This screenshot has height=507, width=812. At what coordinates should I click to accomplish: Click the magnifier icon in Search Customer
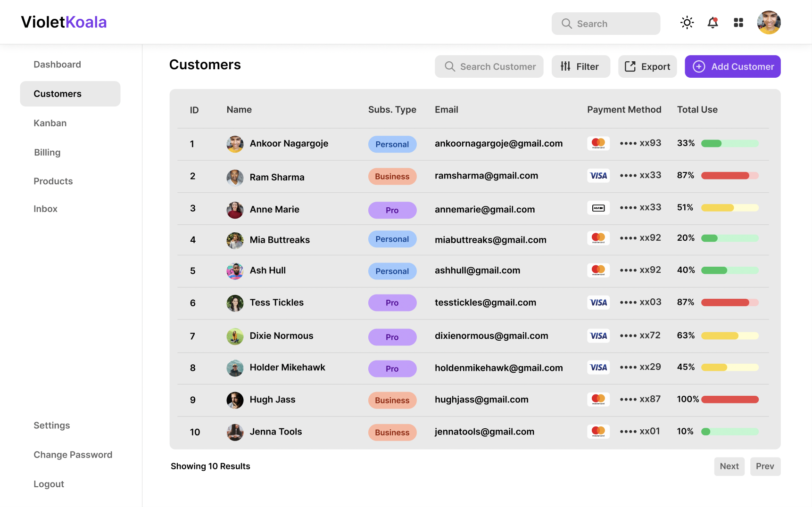point(450,66)
